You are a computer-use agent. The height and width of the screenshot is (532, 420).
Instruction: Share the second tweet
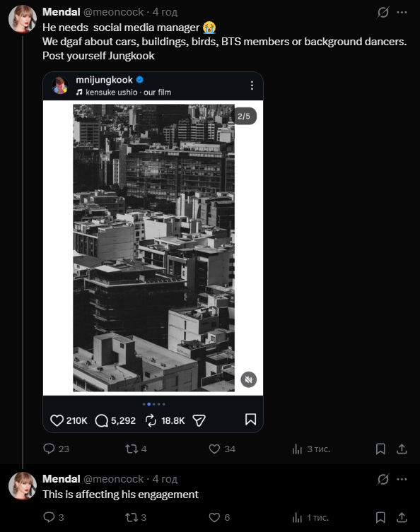click(402, 517)
